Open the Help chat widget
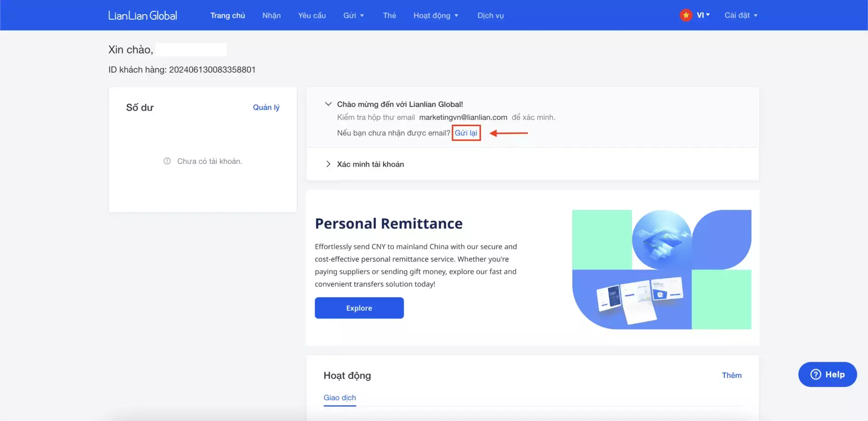 click(x=827, y=374)
